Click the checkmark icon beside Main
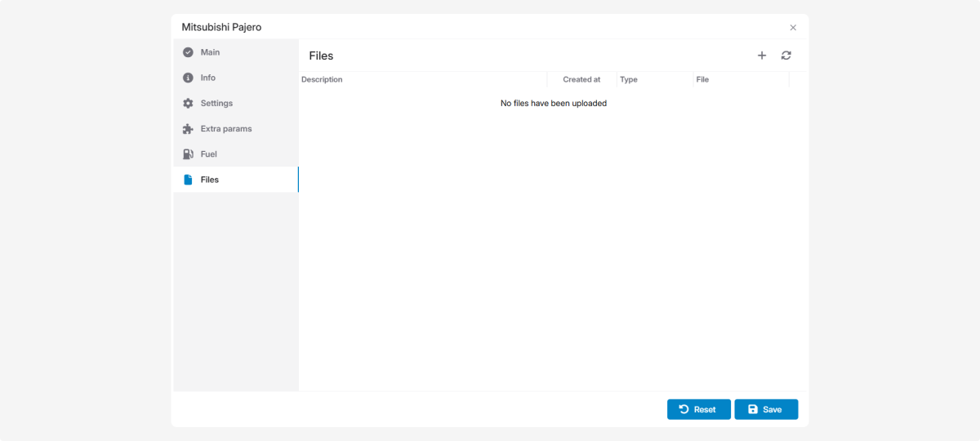The height and width of the screenshot is (441, 980). click(x=188, y=52)
